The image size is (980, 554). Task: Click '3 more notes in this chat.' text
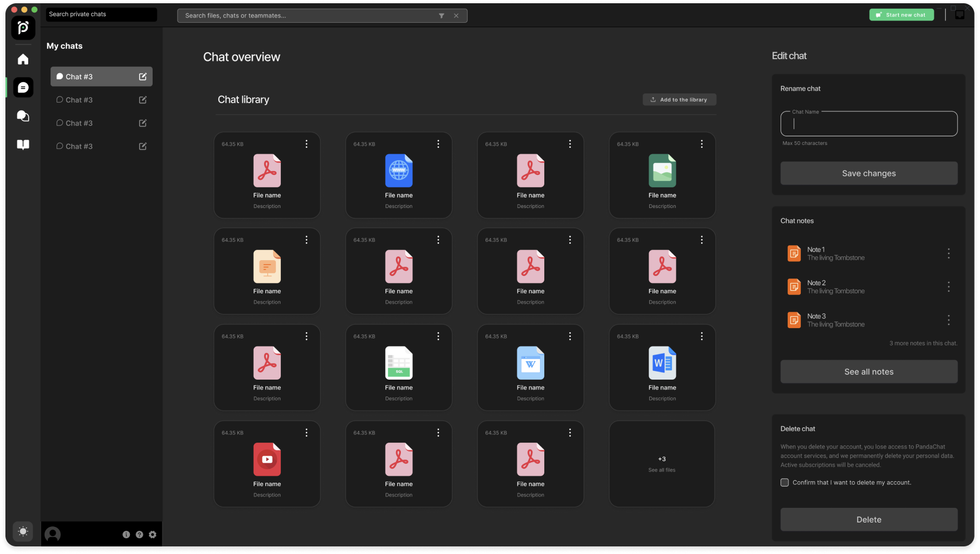pos(923,343)
